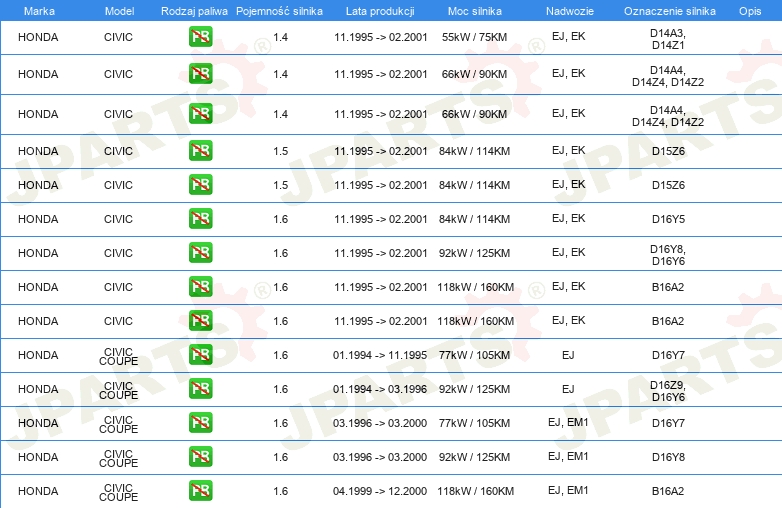
Task: Select the D16Y8 cell in the Civic Coupe row
Action: tap(668, 457)
